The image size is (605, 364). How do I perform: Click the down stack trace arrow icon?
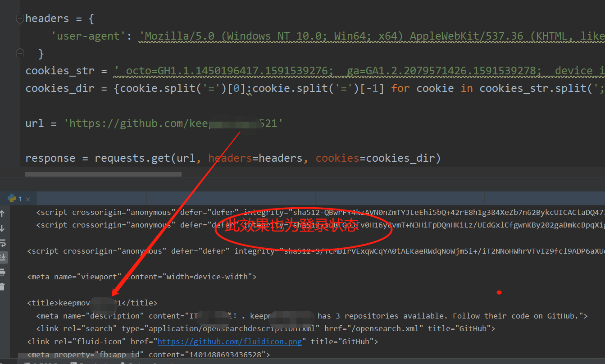pos(3,228)
